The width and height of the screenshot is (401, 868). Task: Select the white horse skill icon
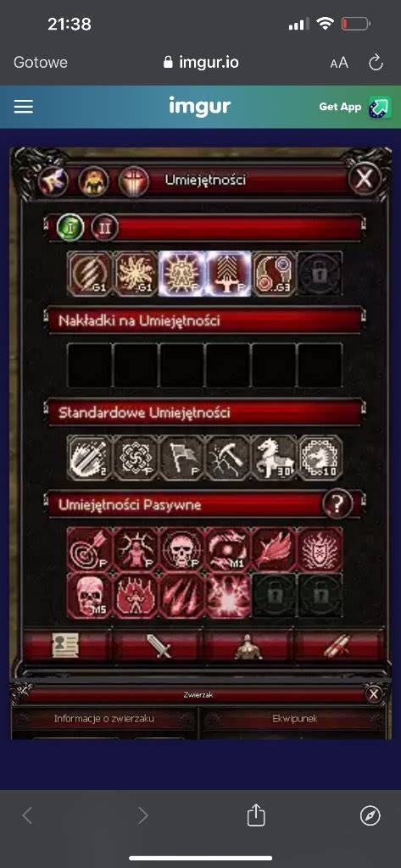pos(275,458)
